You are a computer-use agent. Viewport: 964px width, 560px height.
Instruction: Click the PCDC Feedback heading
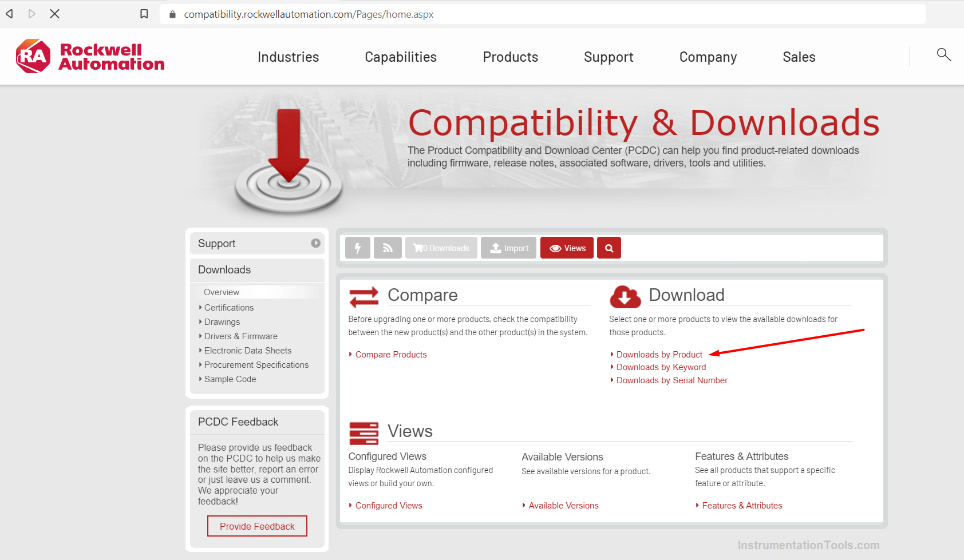click(238, 422)
